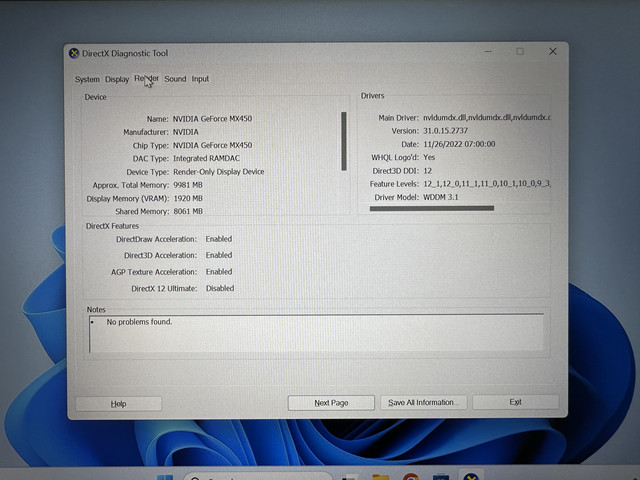Click the Feature Levels value 12_1,12_0
The height and width of the screenshot is (480, 640).
pyautogui.click(x=487, y=184)
